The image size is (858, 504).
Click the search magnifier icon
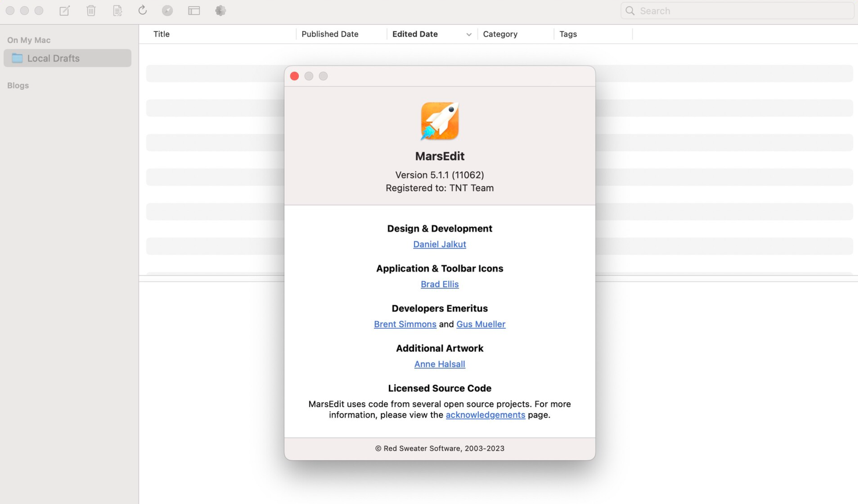630,11
